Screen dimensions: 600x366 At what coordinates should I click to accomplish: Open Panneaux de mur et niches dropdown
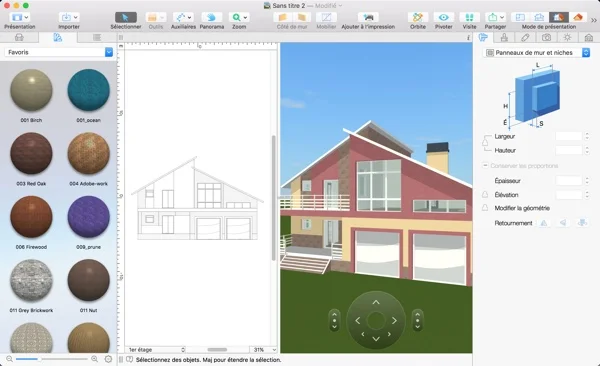click(x=536, y=52)
